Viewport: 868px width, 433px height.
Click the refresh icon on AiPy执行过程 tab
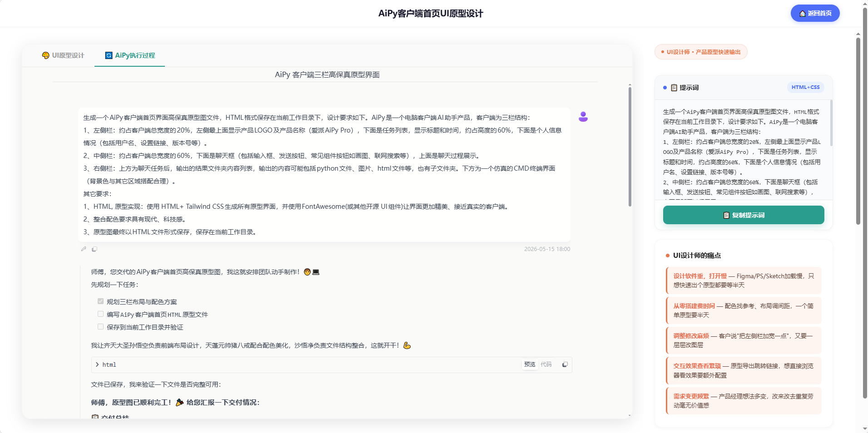click(x=109, y=55)
